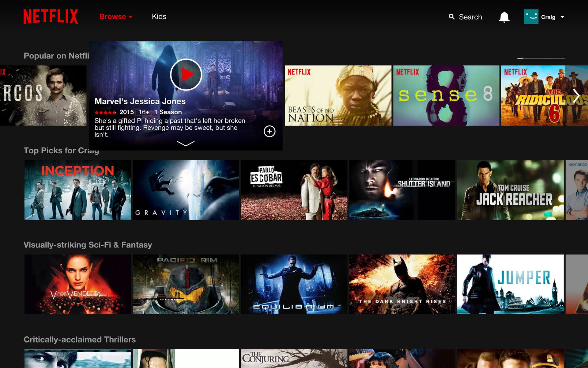Click the 2015 release year
588x368 pixels.
[126, 112]
